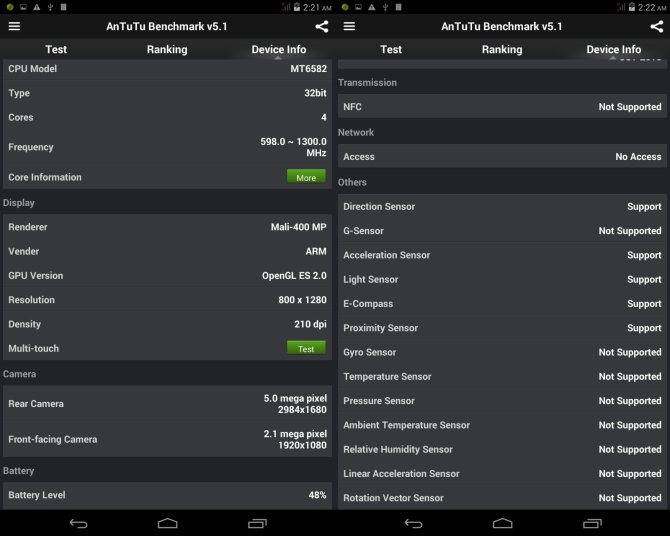
Task: Select Device Info tab in right screen
Action: tap(614, 50)
